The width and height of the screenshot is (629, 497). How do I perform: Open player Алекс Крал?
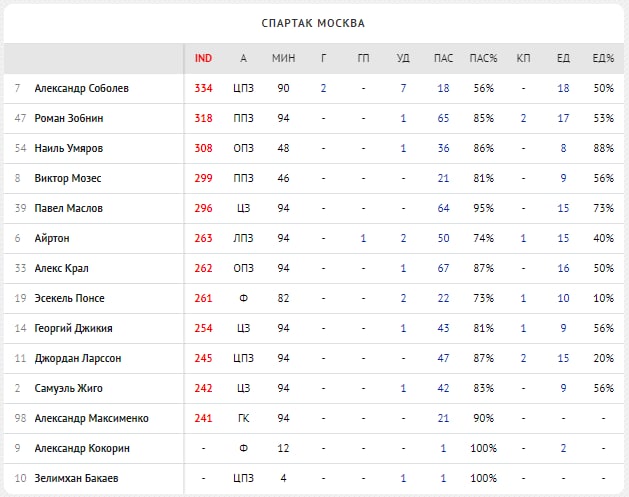point(61,268)
